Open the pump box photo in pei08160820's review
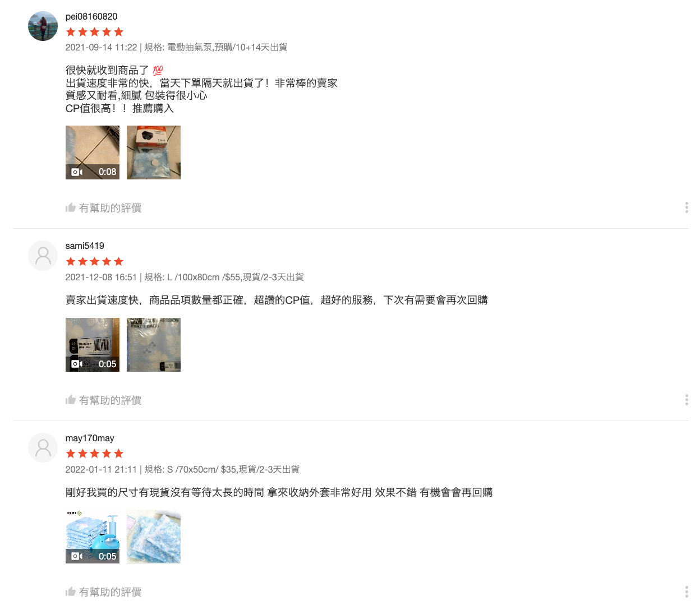 click(x=154, y=152)
